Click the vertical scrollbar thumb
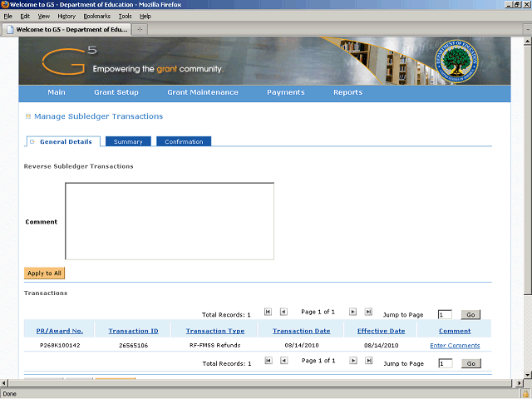 [x=527, y=170]
